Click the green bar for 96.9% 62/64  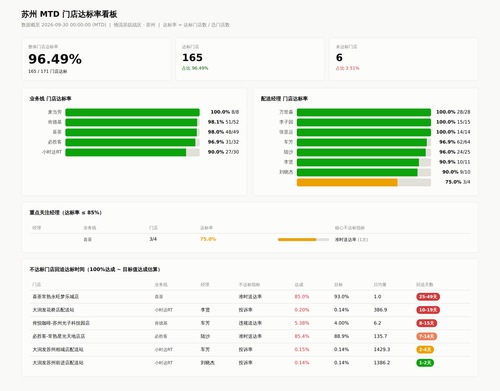pos(362,142)
